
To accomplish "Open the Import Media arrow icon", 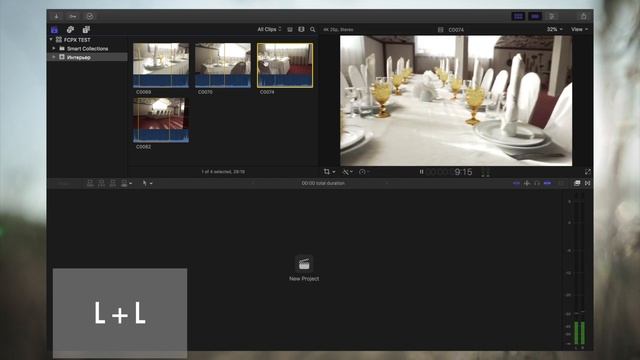I will 56,16.
